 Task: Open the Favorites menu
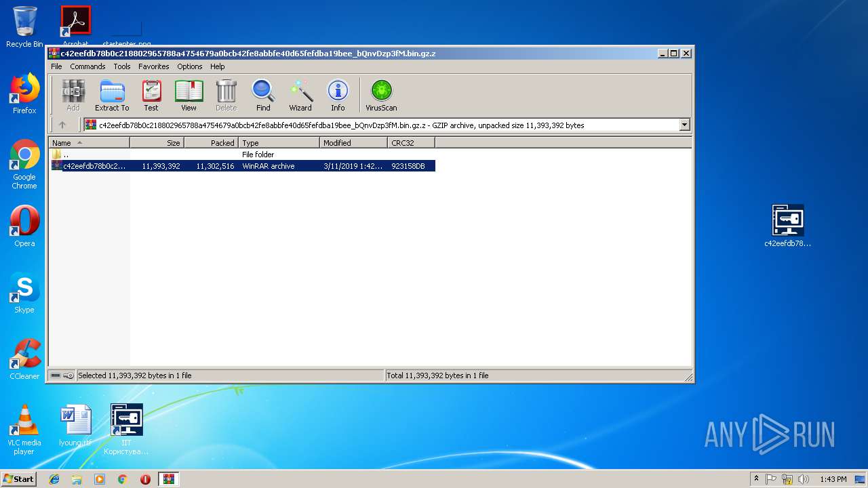(154, 66)
